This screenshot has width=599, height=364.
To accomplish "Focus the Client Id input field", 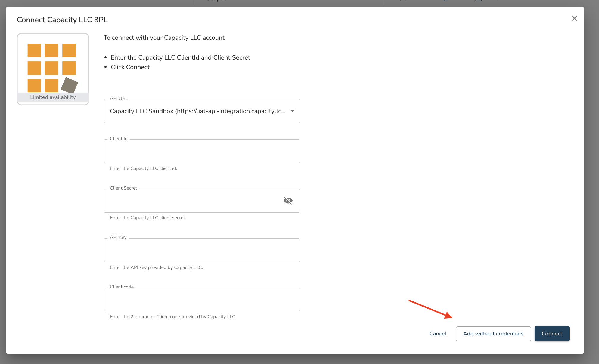I will [202, 151].
